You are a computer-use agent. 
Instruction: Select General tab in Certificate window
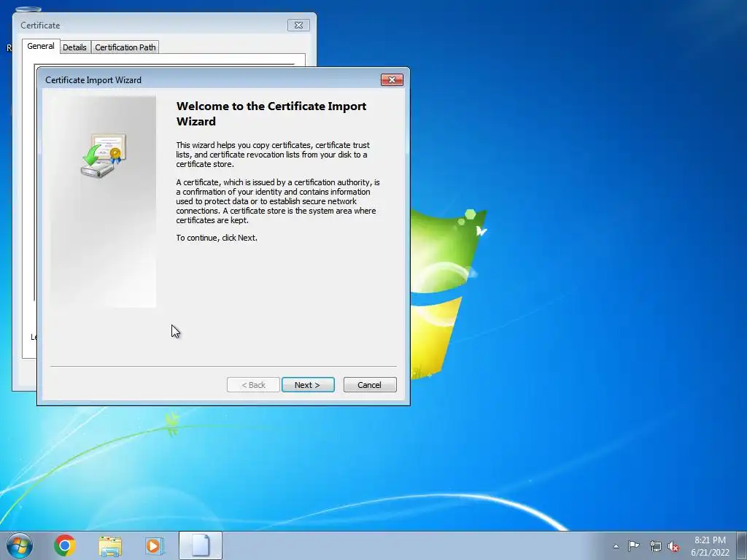(x=41, y=46)
